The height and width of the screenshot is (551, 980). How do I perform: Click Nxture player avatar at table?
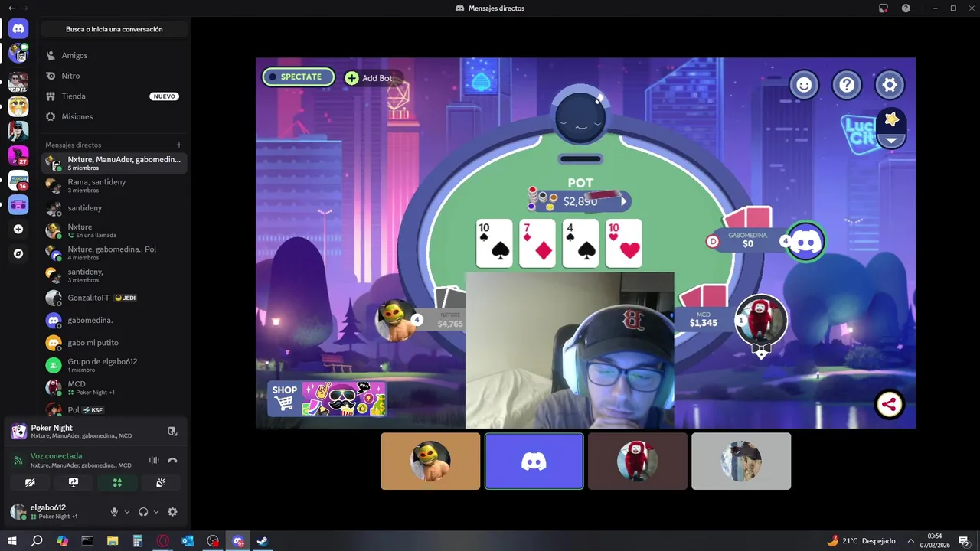click(395, 321)
